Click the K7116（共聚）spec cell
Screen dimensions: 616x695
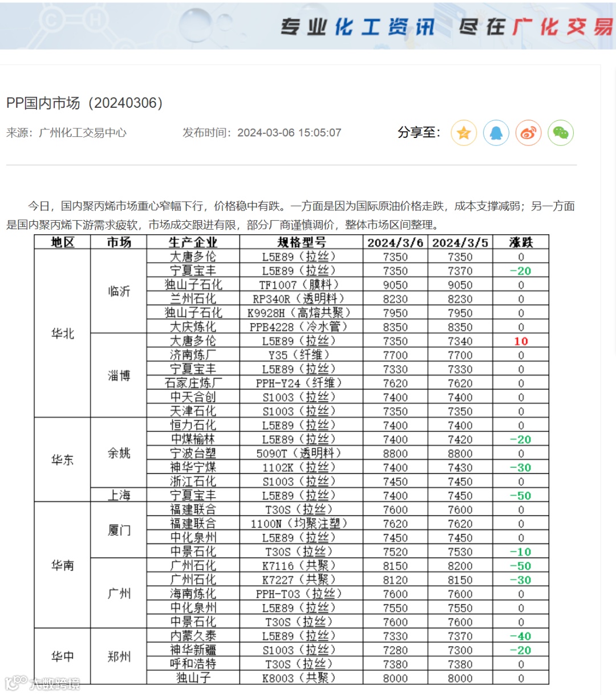click(x=302, y=566)
